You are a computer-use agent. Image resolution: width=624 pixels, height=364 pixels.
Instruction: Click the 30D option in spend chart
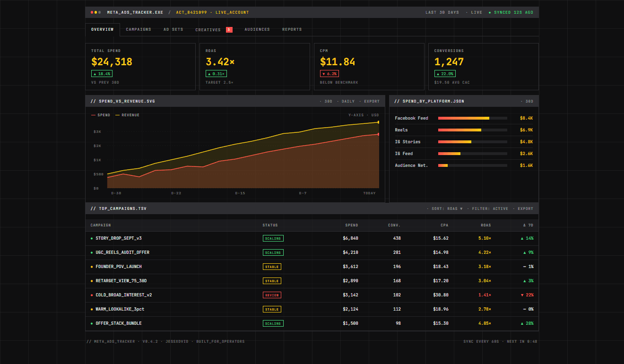point(327,101)
